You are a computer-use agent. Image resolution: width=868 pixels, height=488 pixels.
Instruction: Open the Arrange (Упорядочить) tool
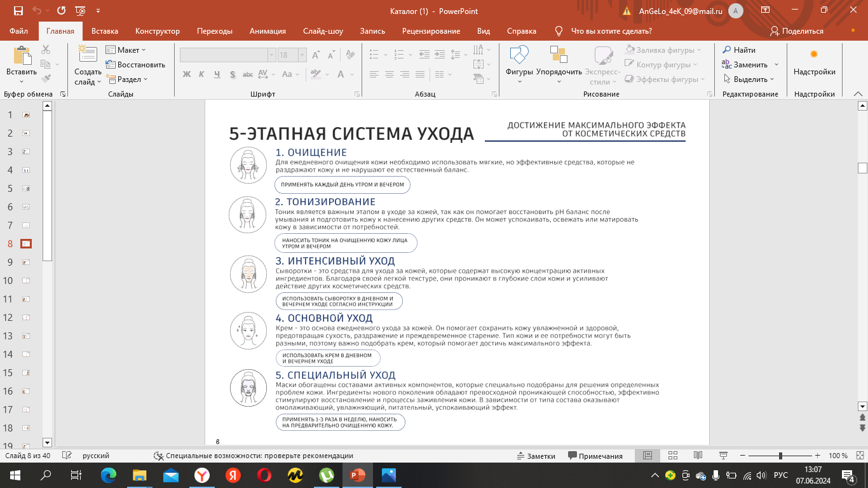[x=559, y=56]
